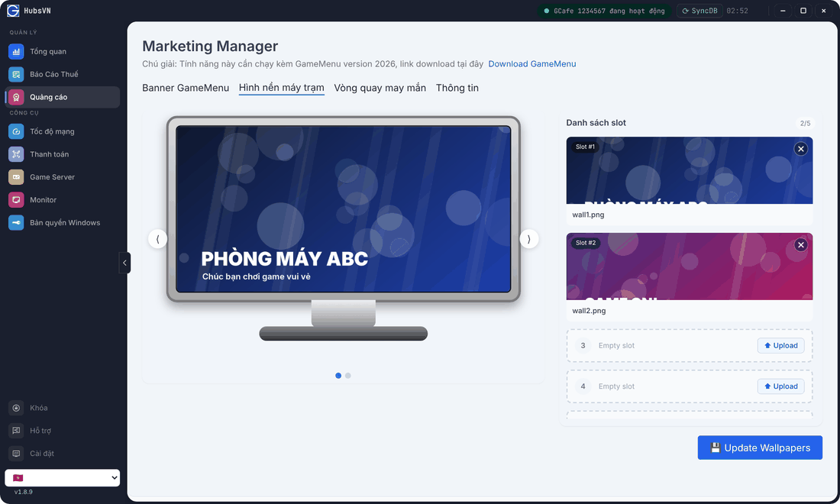Open the Báo Cáo Thuế tax report icon

(16, 74)
